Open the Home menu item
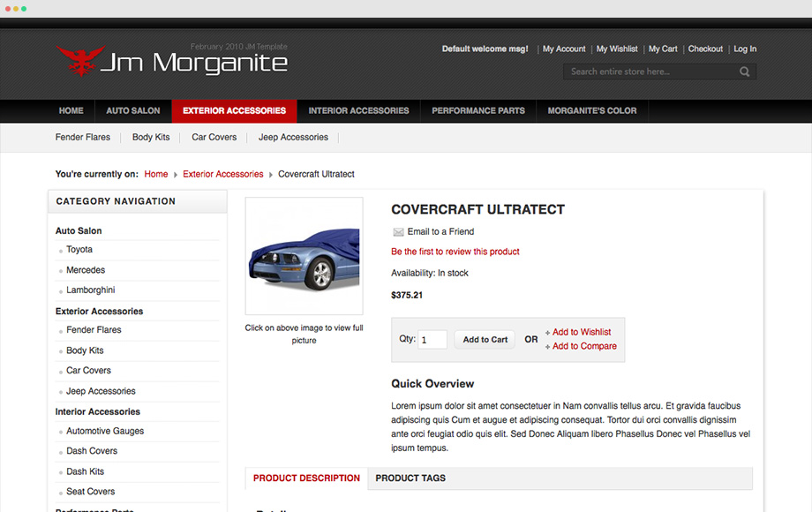The height and width of the screenshot is (512, 812). [71, 111]
